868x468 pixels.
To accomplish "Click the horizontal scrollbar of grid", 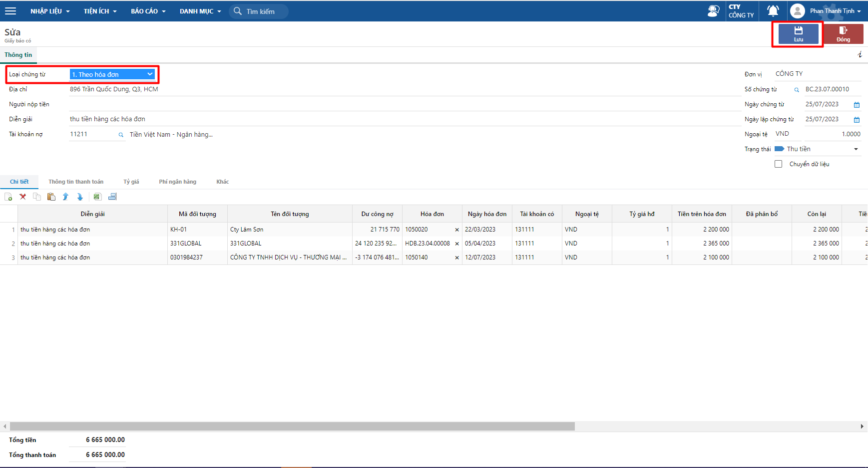I will 292,427.
